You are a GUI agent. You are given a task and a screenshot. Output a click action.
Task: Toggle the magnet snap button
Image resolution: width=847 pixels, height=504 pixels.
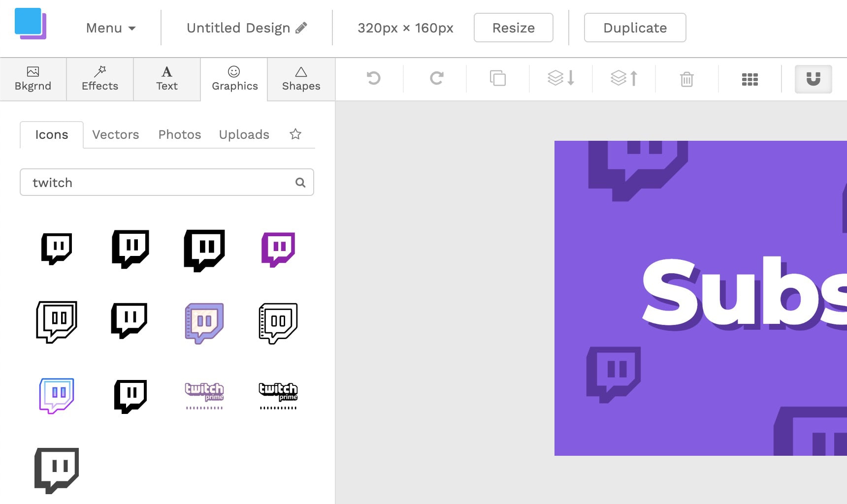pyautogui.click(x=813, y=79)
